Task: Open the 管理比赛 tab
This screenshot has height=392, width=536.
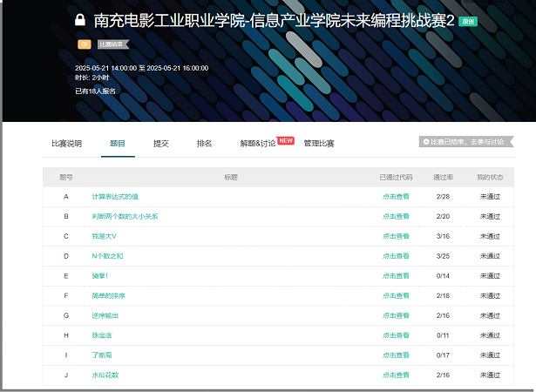Action: click(x=319, y=144)
